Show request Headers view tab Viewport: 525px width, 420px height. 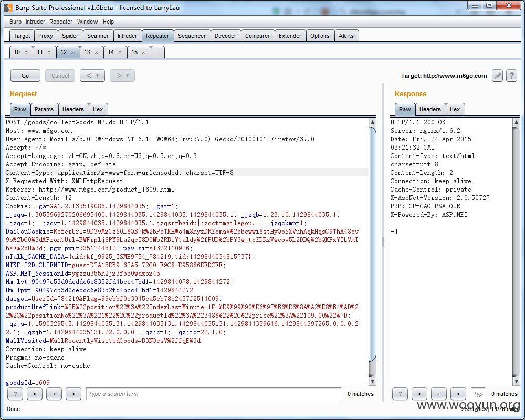pyautogui.click(x=73, y=109)
